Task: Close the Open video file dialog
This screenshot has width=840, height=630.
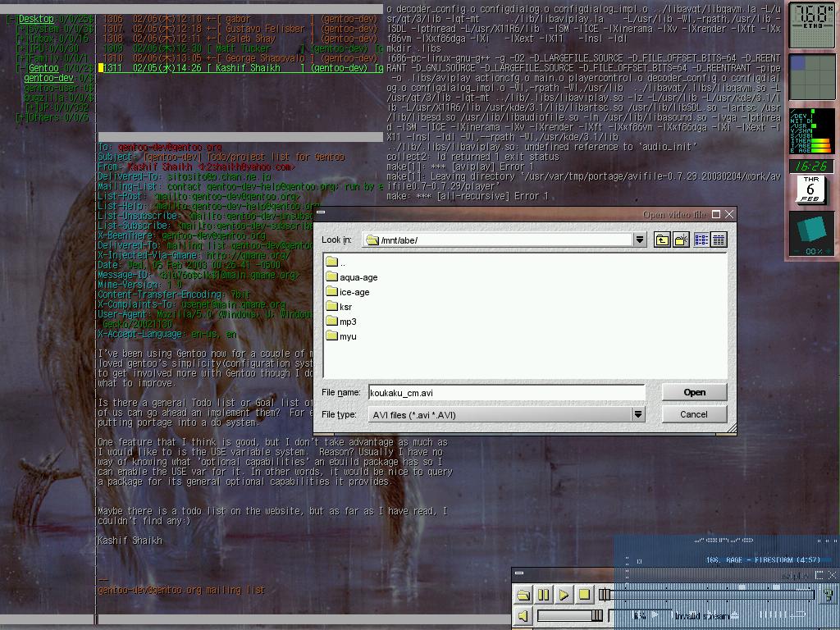Action: click(x=728, y=214)
